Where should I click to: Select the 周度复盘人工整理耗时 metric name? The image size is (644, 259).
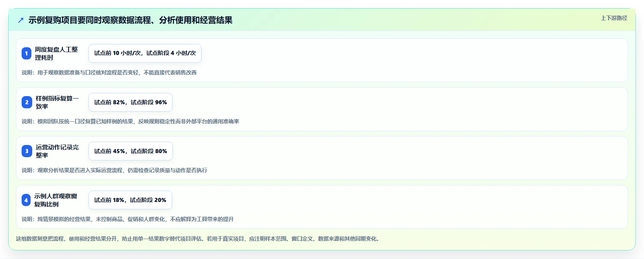click(x=56, y=53)
